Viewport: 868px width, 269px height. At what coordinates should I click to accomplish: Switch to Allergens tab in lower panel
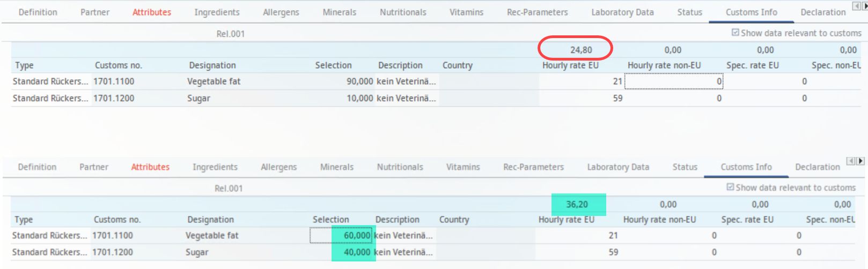278,167
